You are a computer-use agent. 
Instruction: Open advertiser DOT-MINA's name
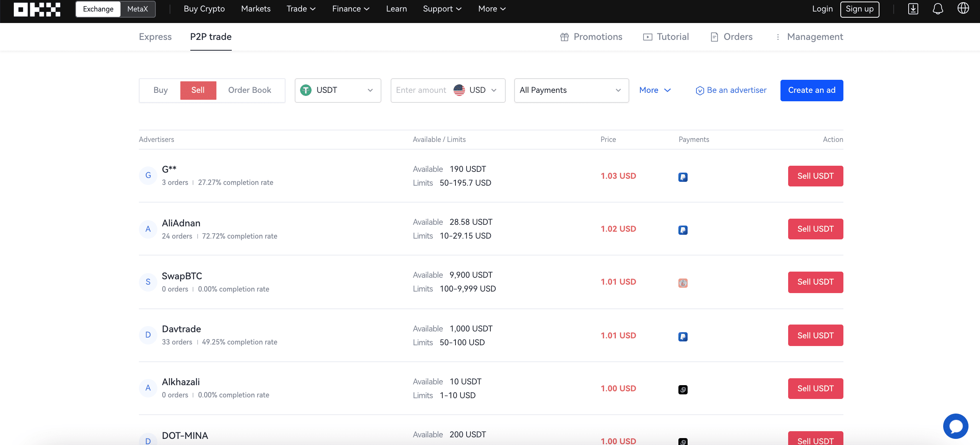coord(185,436)
